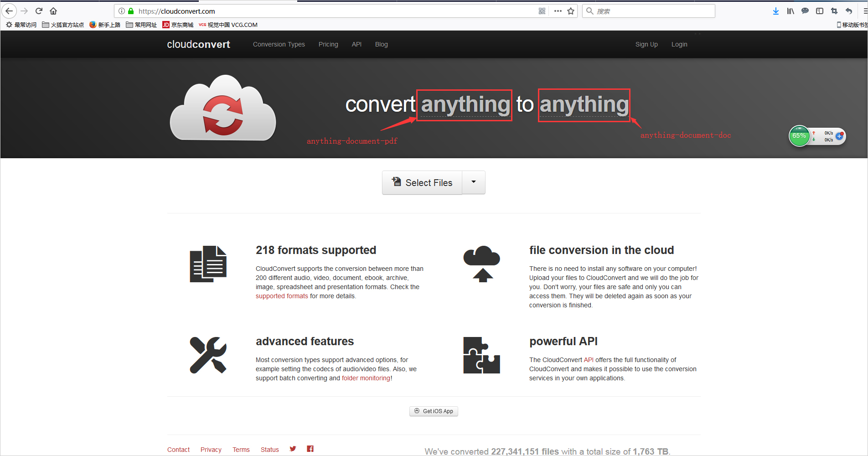Open the 火狐官方站点 bookmark folder

63,25
